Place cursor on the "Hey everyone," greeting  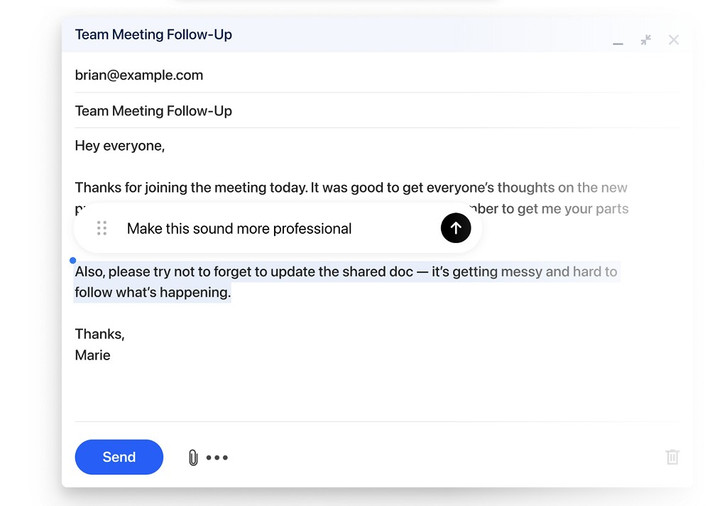point(120,146)
